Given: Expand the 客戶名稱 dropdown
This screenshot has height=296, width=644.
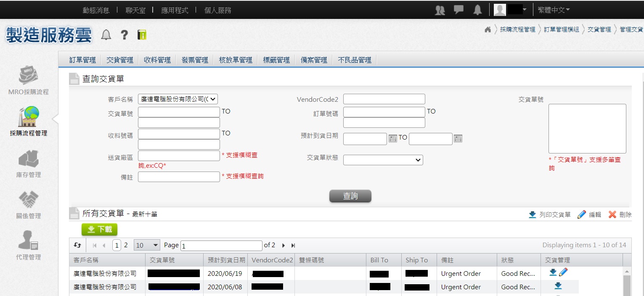Looking at the screenshot, I should pos(178,99).
